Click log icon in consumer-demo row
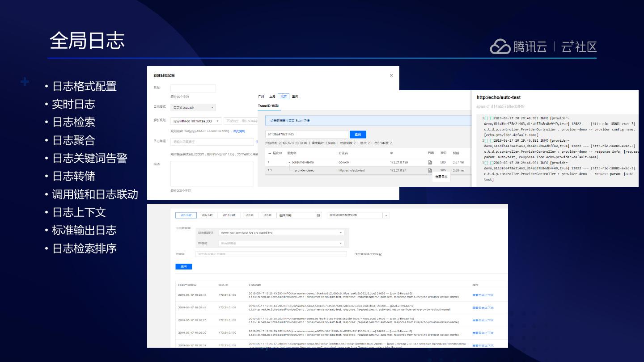 coord(430,162)
